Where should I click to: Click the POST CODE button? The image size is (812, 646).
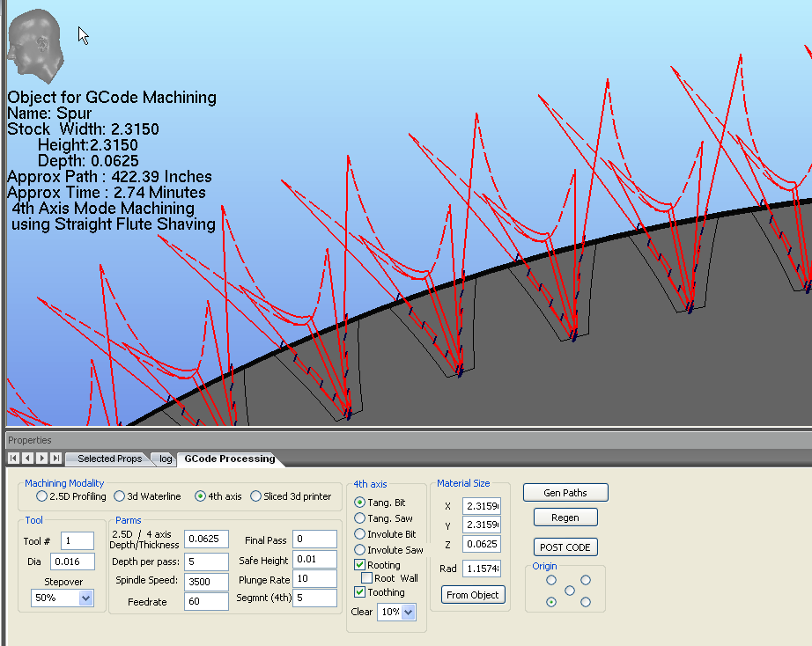pos(565,547)
